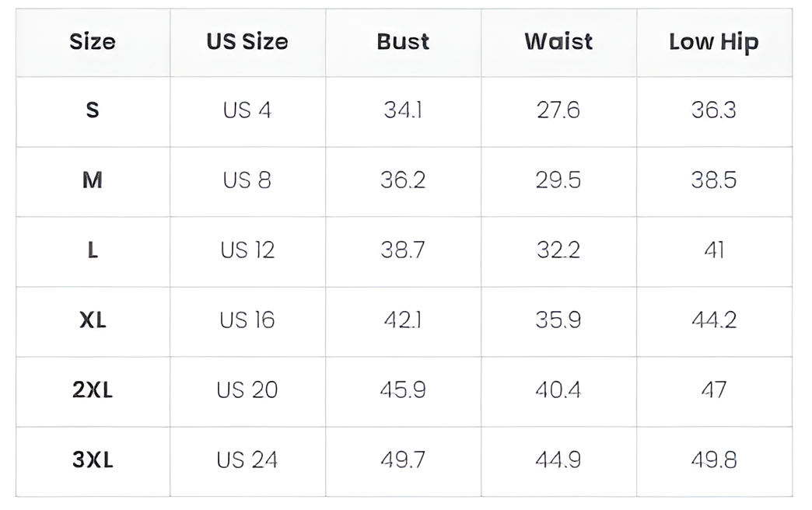Viewport: 812px width, 510px height.
Task: Click the US Size column header
Action: click(x=247, y=42)
